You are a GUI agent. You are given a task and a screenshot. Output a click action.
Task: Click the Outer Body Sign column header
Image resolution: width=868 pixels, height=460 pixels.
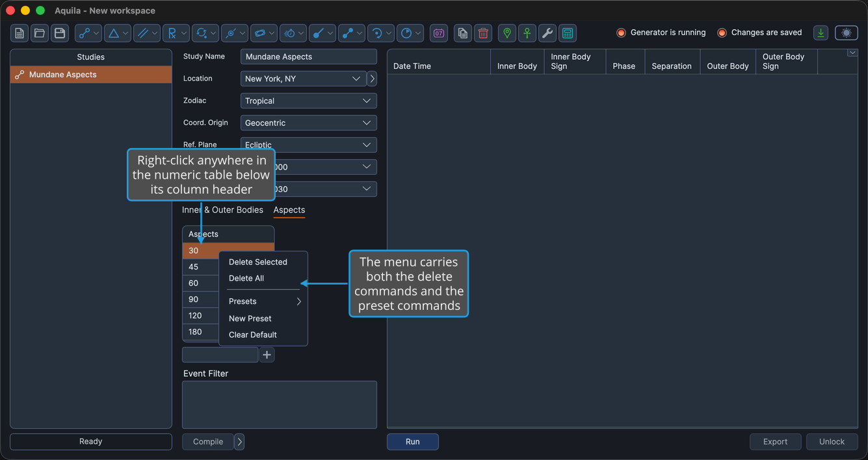point(787,62)
